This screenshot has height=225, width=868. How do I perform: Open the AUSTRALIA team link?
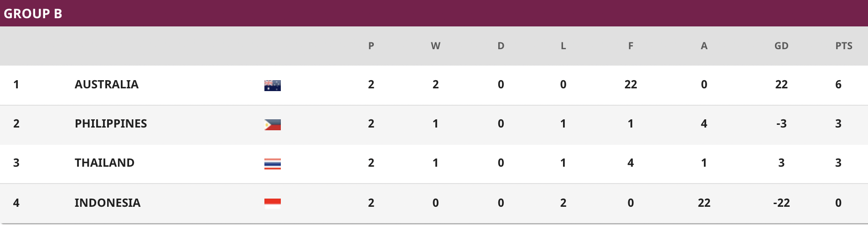(107, 84)
